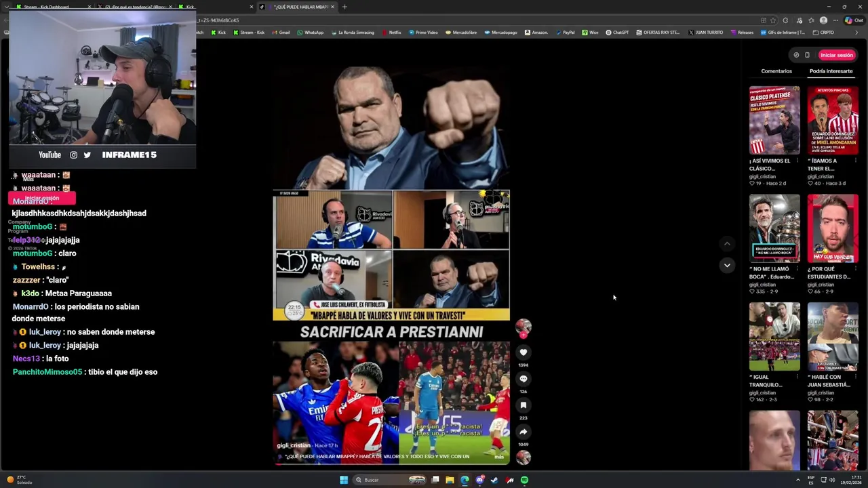Click the gigli_cristian author under 'POR QUÉ ESTUDIANTES'
The width and height of the screenshot is (868, 488).
pos(821,285)
